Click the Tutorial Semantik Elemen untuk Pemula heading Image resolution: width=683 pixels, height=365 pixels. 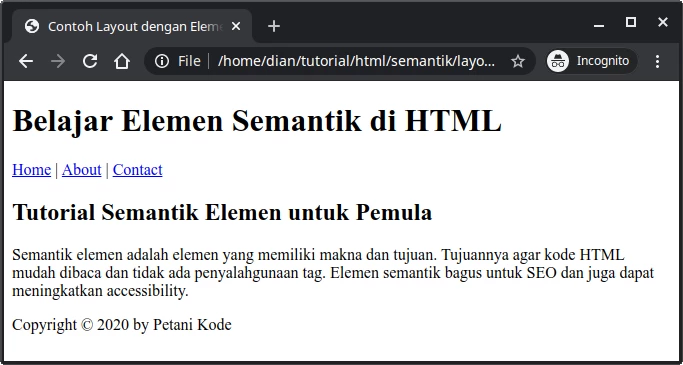coord(222,213)
